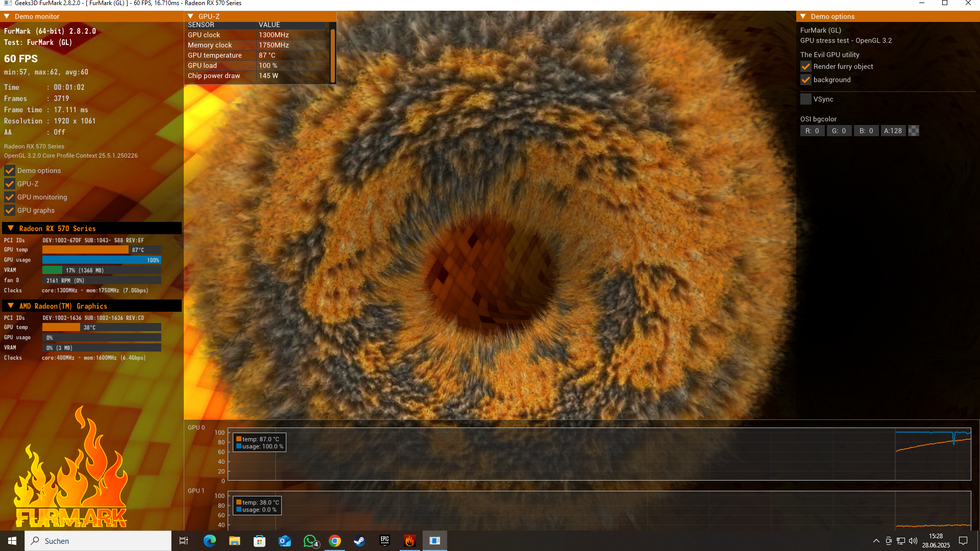Uncheck the background checkbox
980x551 pixels.
[x=806, y=80]
